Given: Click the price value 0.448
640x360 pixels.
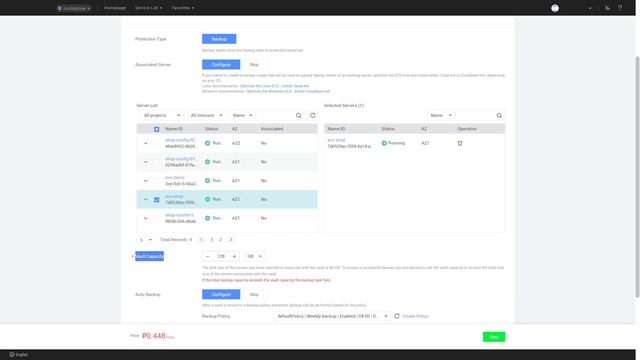Looking at the screenshot, I should (154, 336).
